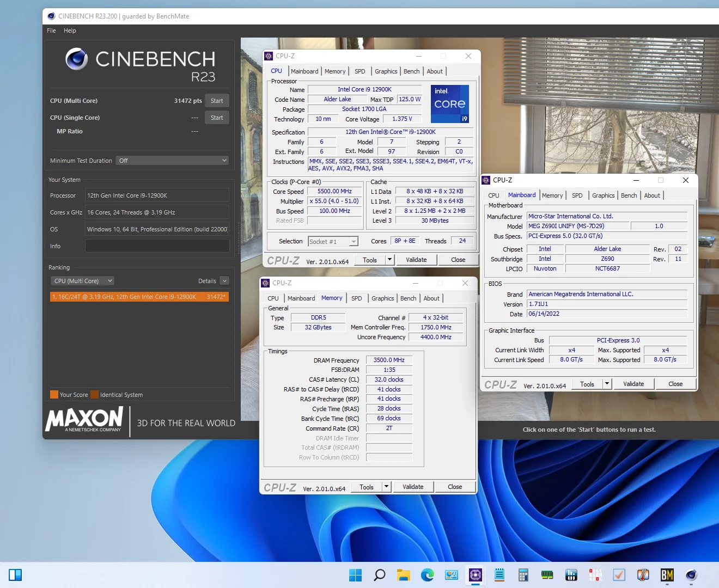Viewport: 719px width, 588px height.
Task: Open the checkmark app taskbar icon
Action: pos(619,575)
